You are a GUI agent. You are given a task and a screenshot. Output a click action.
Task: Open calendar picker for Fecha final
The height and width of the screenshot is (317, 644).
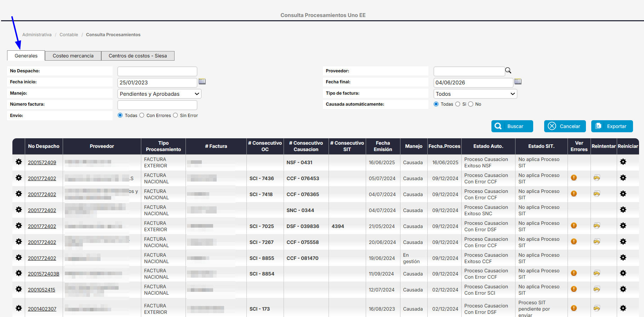coord(518,82)
